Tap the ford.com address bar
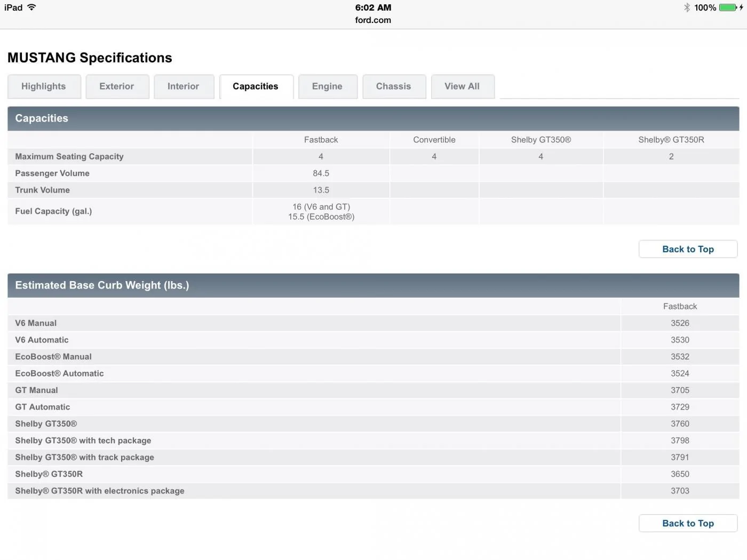The image size is (747, 560). point(373,20)
